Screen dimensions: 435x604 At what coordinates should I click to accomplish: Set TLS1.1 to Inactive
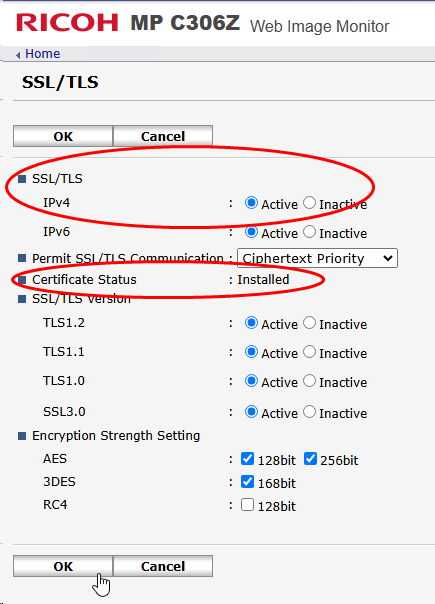click(x=309, y=352)
